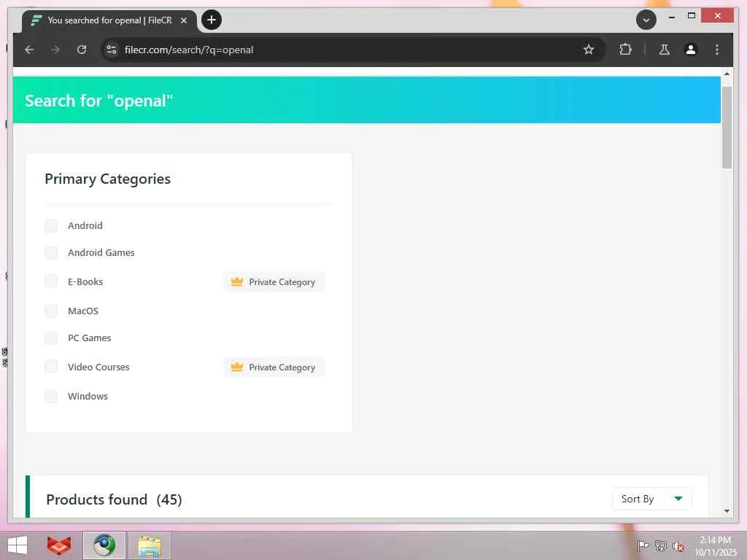747x560 pixels.
Task: Select the Chromium browser taskbar icon
Action: coord(104,545)
